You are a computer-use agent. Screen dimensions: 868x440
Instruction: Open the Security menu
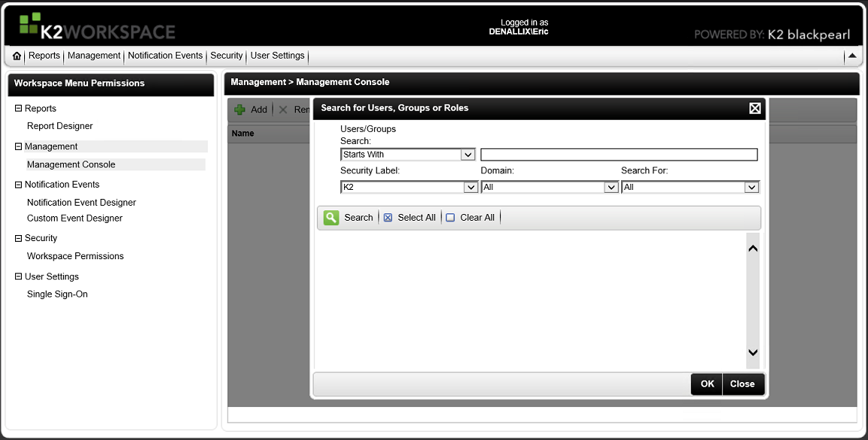pos(226,55)
